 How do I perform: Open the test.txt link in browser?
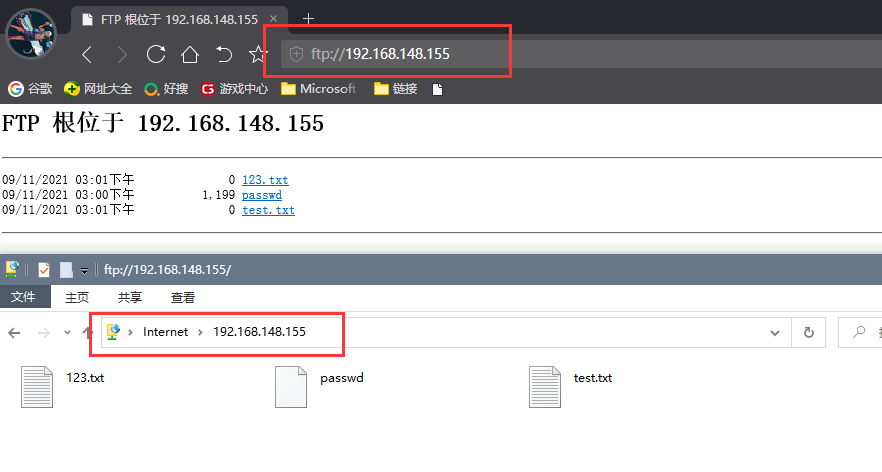tap(268, 210)
